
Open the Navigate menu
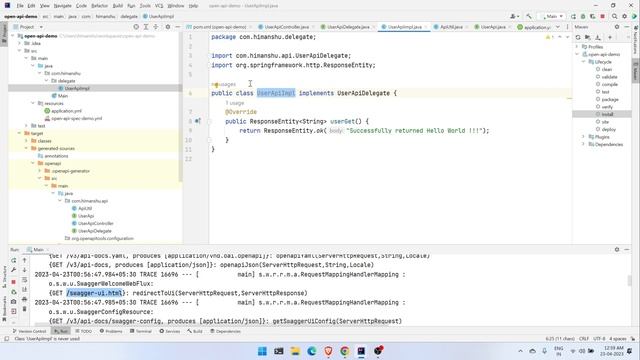click(x=62, y=6)
